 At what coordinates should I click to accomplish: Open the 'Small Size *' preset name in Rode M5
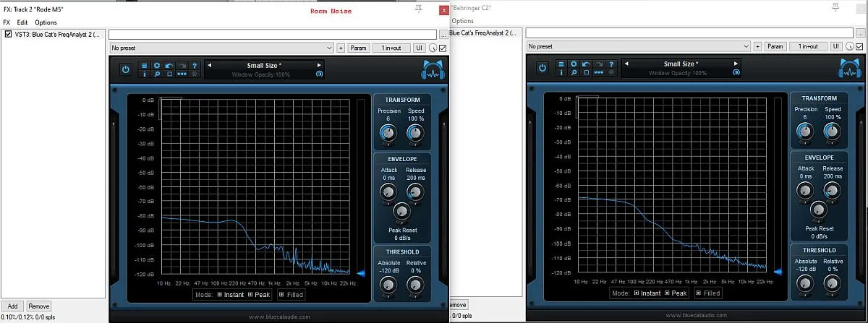tap(264, 66)
